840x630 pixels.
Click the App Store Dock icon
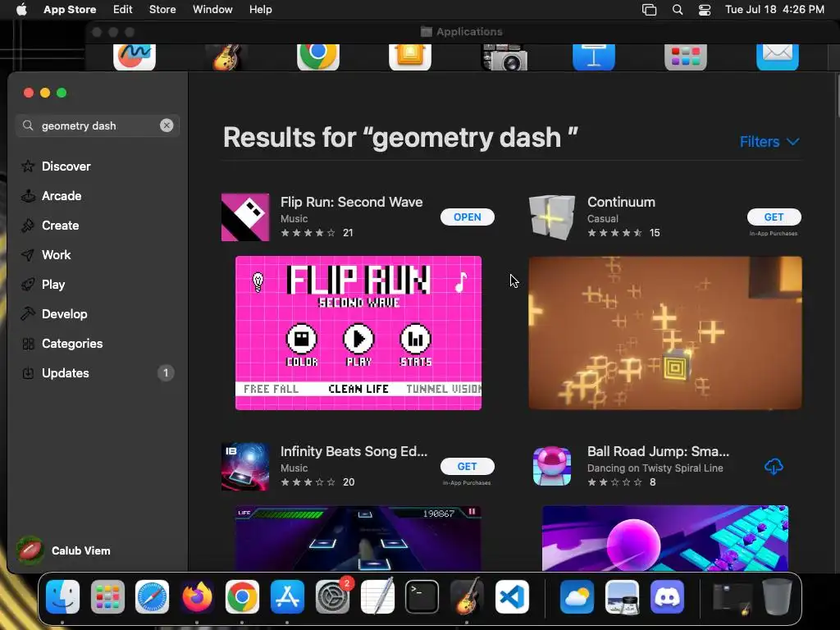point(287,596)
